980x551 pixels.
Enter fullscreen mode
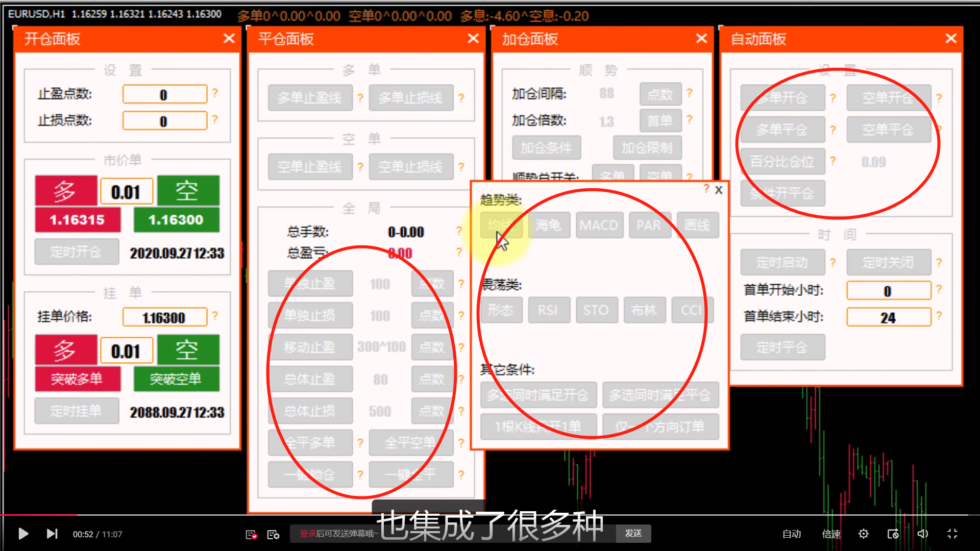tap(952, 534)
